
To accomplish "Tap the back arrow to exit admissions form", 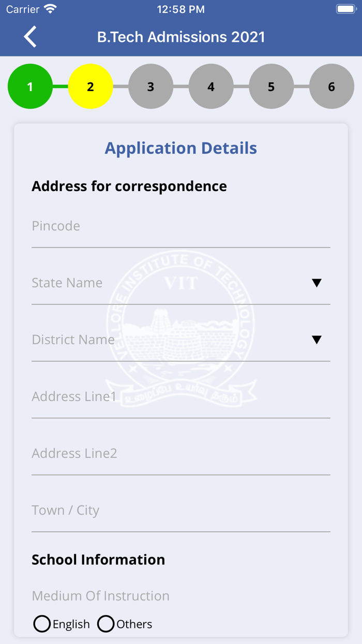I will [x=29, y=36].
